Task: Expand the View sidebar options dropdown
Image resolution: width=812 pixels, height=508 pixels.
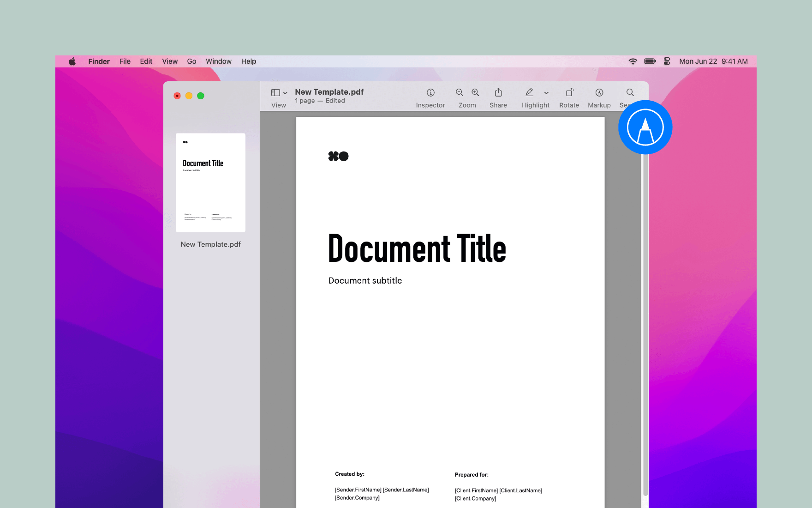Action: pos(285,92)
